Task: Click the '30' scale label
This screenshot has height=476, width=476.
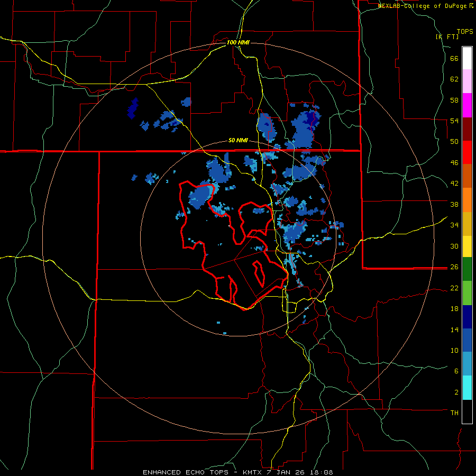Action: [454, 246]
